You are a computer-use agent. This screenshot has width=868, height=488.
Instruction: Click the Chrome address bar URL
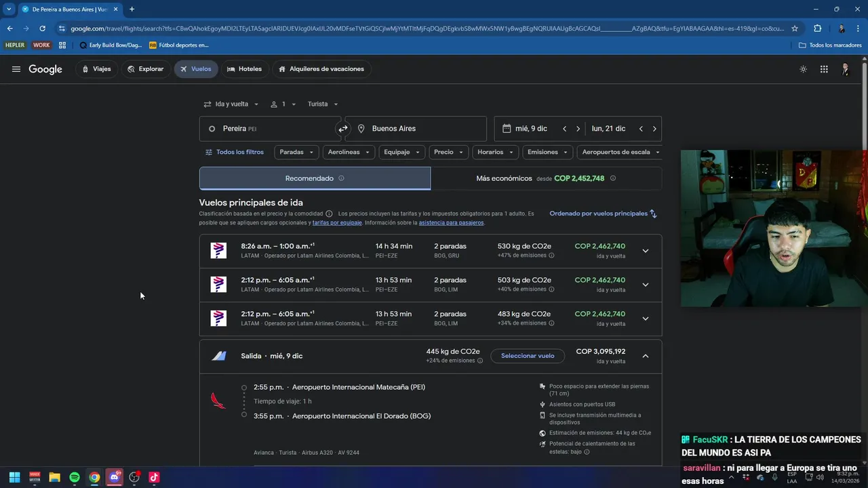point(427,28)
